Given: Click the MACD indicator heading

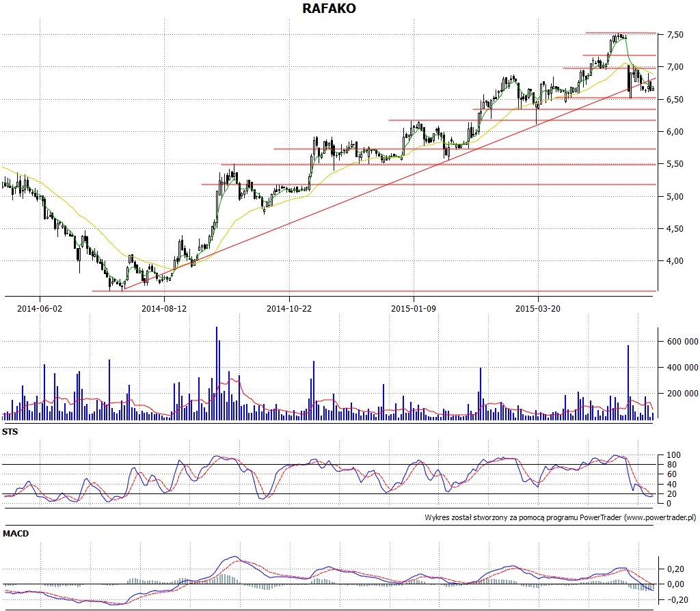Looking at the screenshot, I should [x=16, y=533].
